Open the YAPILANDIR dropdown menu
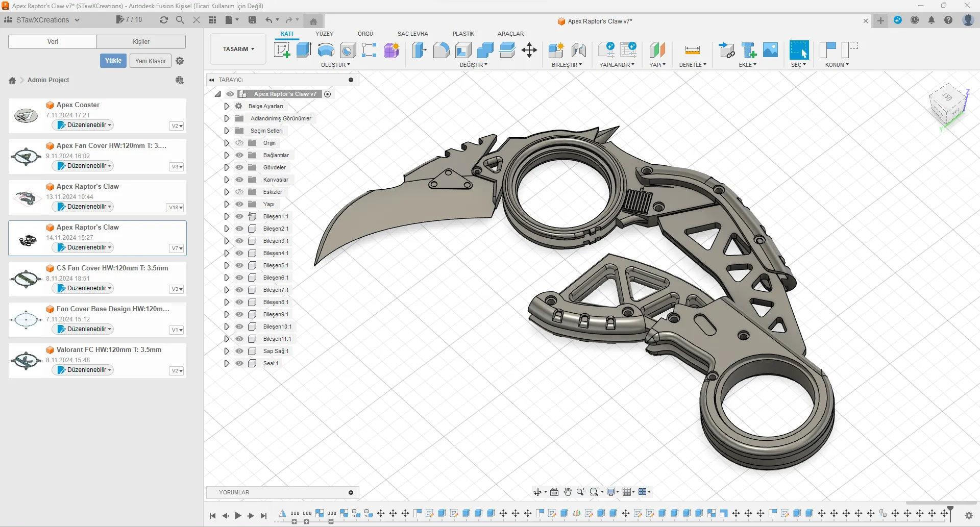This screenshot has width=980, height=527. pyautogui.click(x=617, y=65)
